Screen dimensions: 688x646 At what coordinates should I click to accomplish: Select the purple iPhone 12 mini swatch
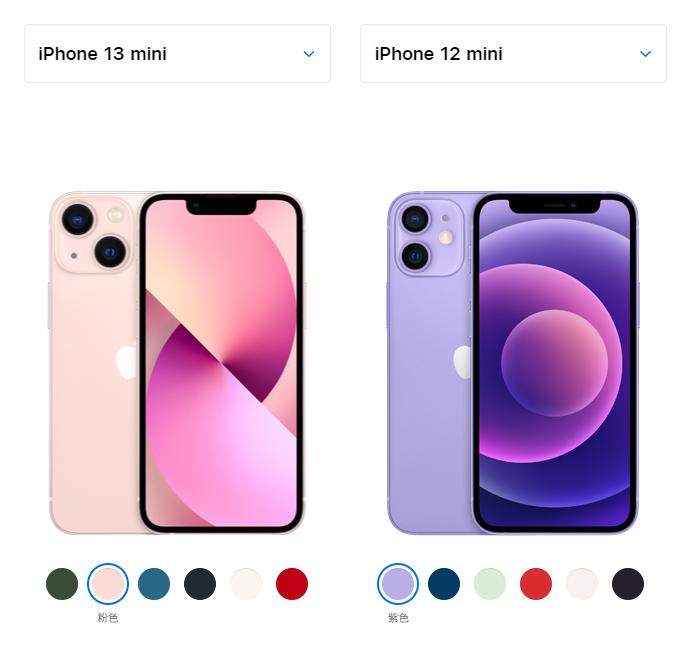pyautogui.click(x=398, y=584)
